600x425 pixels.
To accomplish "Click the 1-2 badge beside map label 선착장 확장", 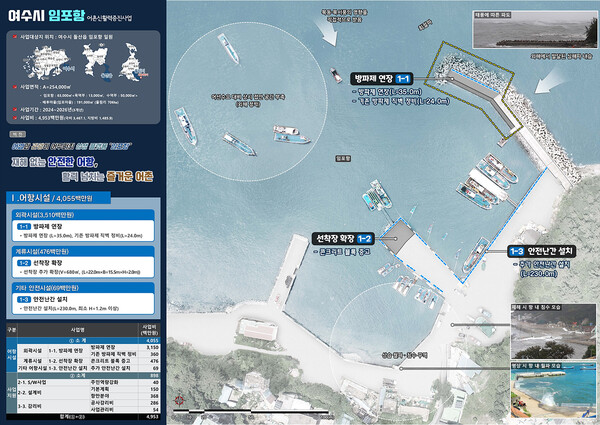I will click(x=364, y=239).
